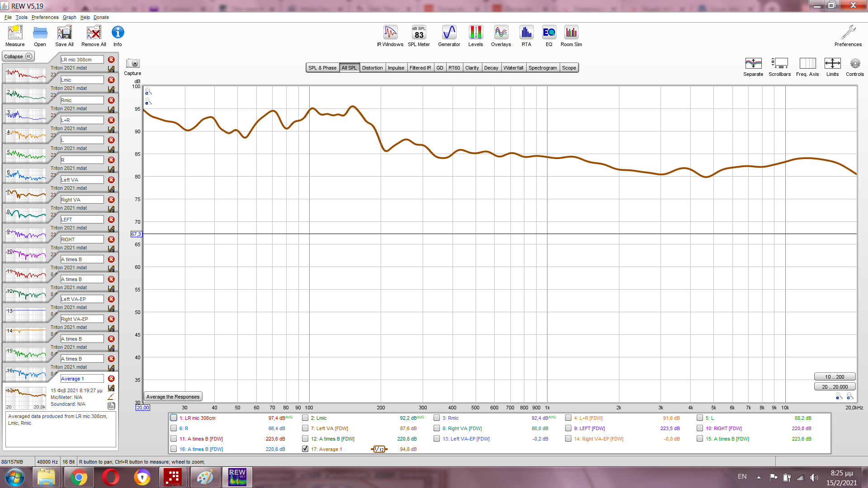Toggle trace 1: LR mic 308cm checkbox
This screenshot has width=868, height=488.
point(174,418)
